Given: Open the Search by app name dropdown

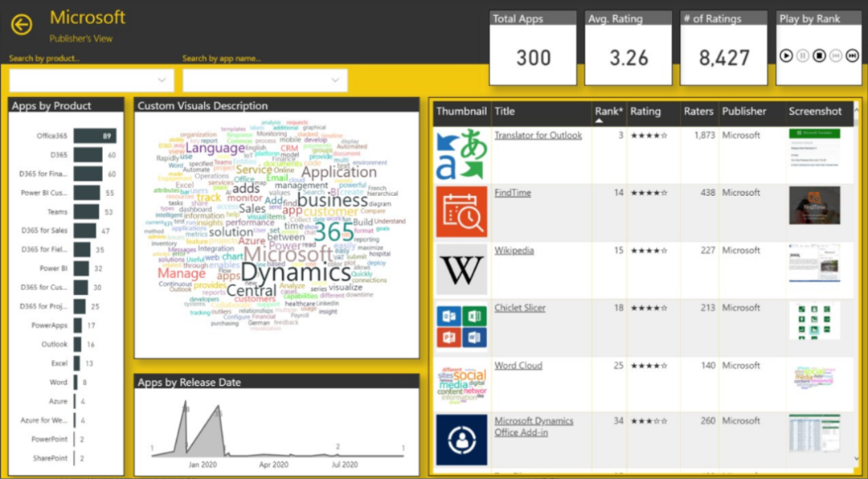Looking at the screenshot, I should coord(265,80).
